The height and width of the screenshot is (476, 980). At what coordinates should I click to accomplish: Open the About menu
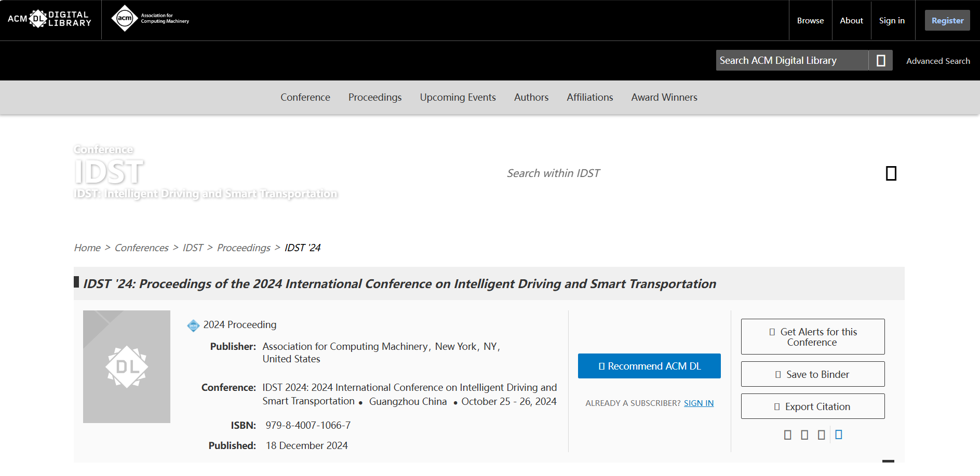coord(851,21)
